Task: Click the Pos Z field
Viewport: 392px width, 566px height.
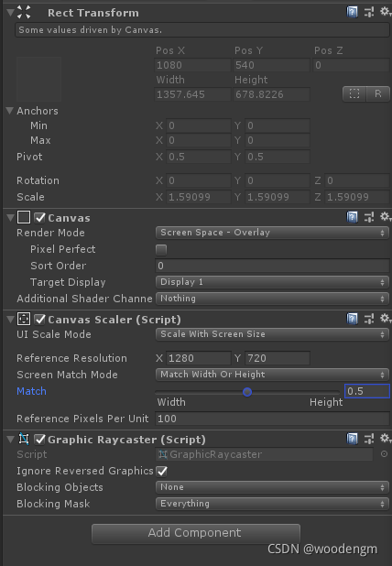Action: click(x=351, y=65)
